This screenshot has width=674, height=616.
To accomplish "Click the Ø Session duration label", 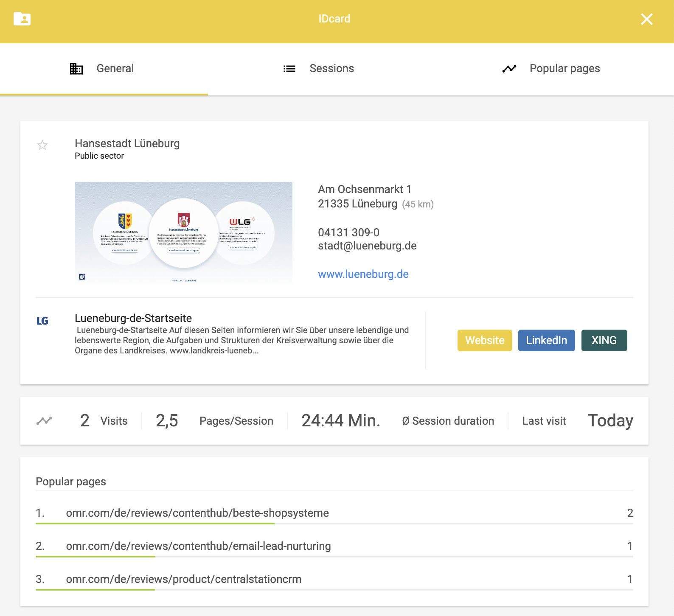I will coord(448,421).
